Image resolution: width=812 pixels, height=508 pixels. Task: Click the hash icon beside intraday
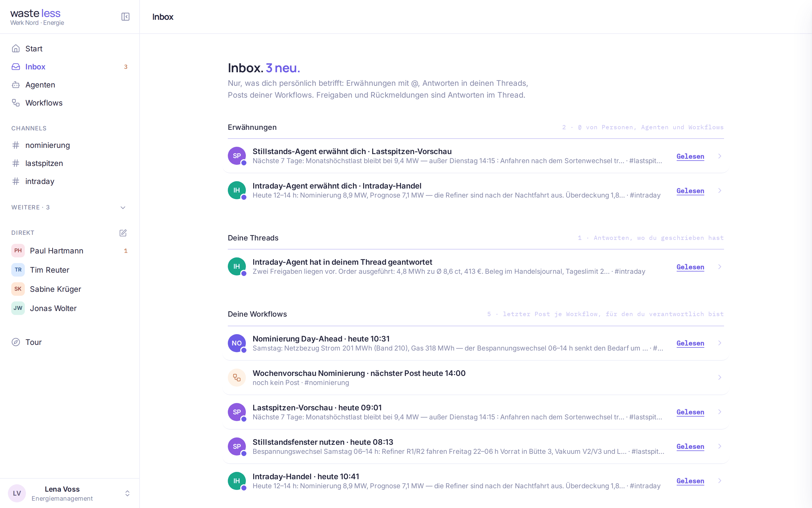(x=16, y=181)
